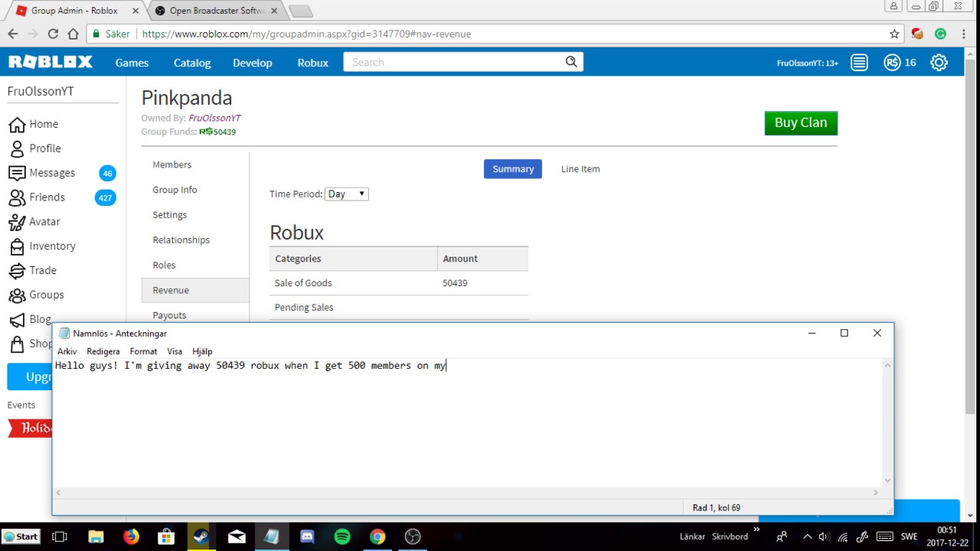Click the taskbar volume icon
Viewport: 980px width, 551px height.
click(x=823, y=536)
